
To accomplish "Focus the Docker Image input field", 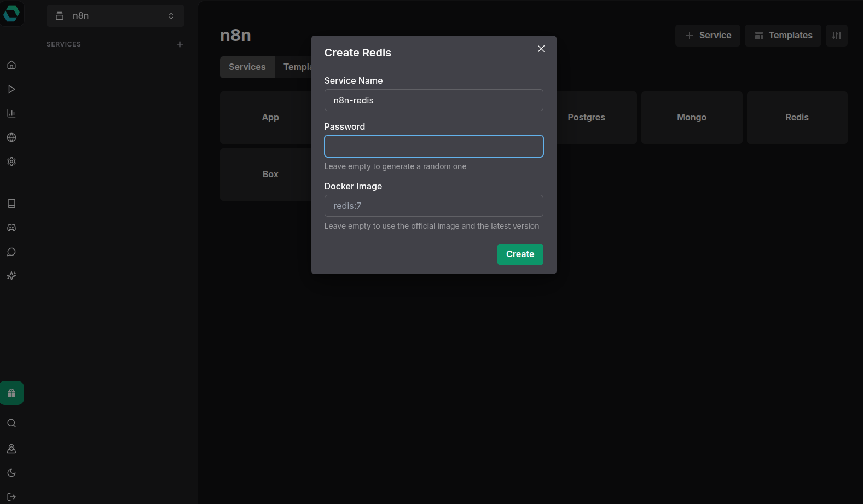I will click(x=434, y=206).
